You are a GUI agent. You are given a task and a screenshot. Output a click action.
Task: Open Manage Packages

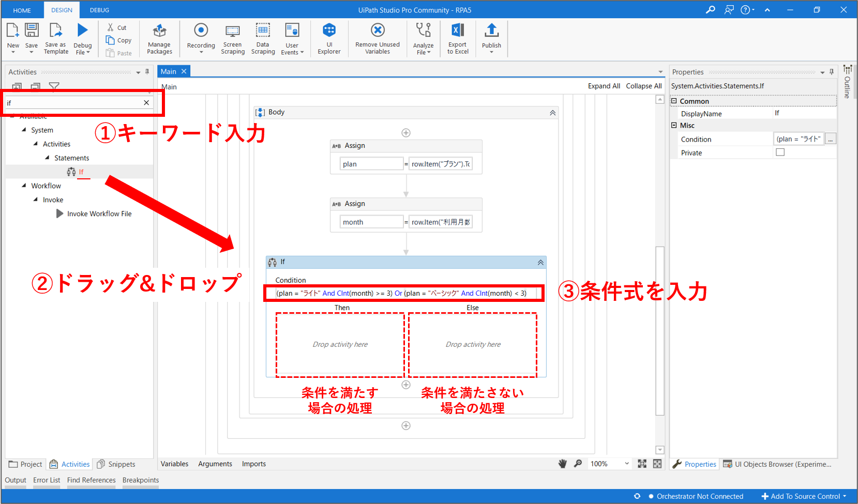click(159, 31)
